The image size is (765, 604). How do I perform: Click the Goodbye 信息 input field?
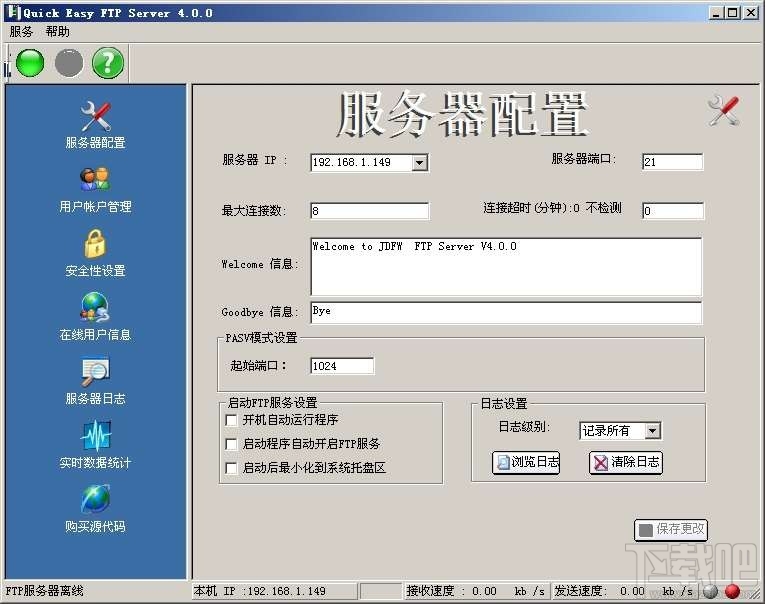coord(506,313)
